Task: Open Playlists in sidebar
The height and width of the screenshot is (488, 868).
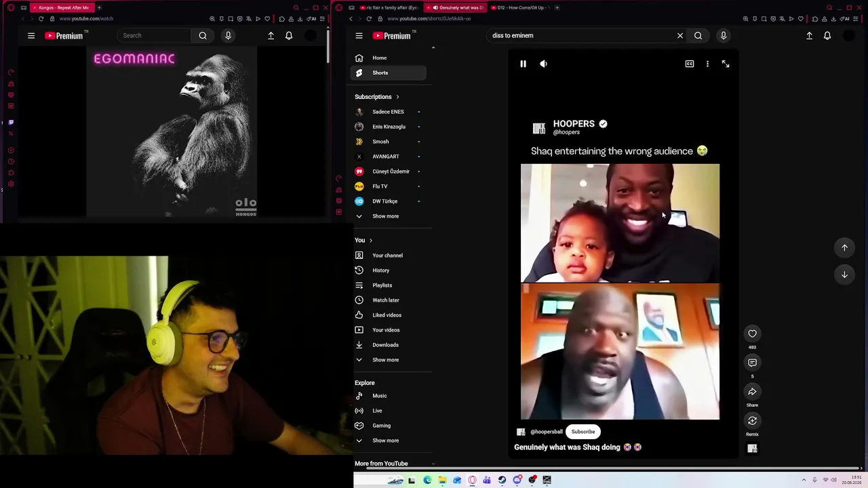Action: point(389,285)
